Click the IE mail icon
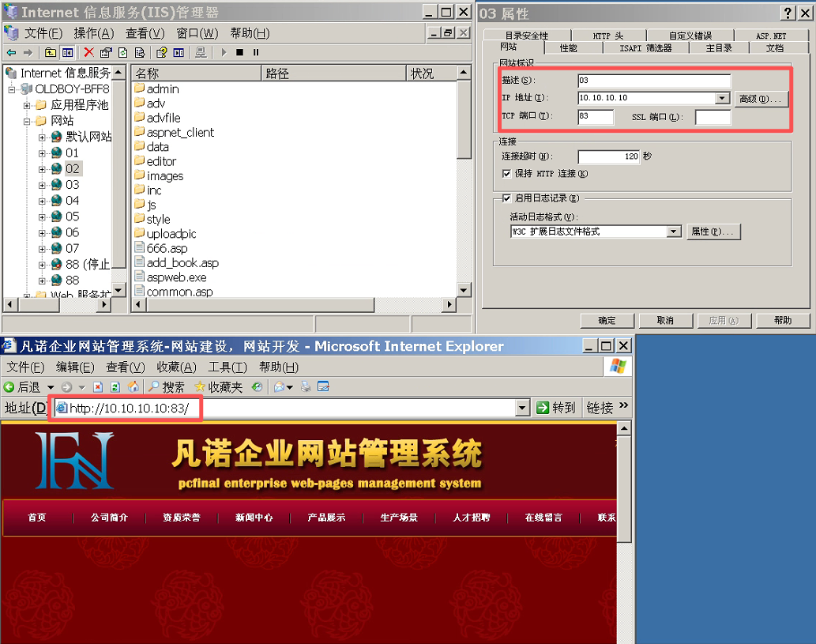This screenshot has height=644, width=816. click(280, 387)
